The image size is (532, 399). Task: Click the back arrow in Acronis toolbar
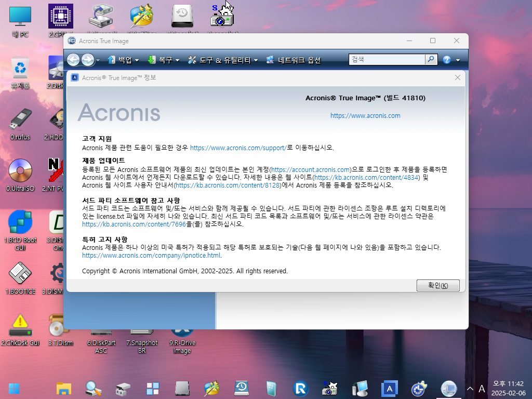coord(73,60)
